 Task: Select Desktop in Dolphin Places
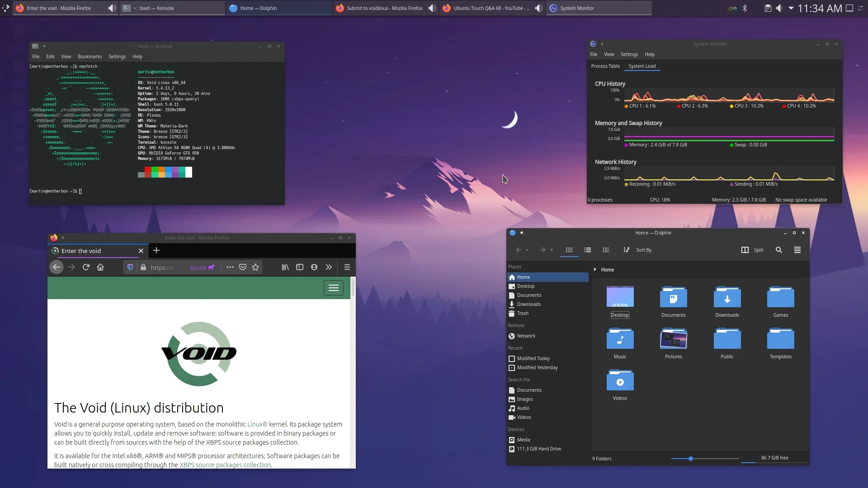point(548,286)
